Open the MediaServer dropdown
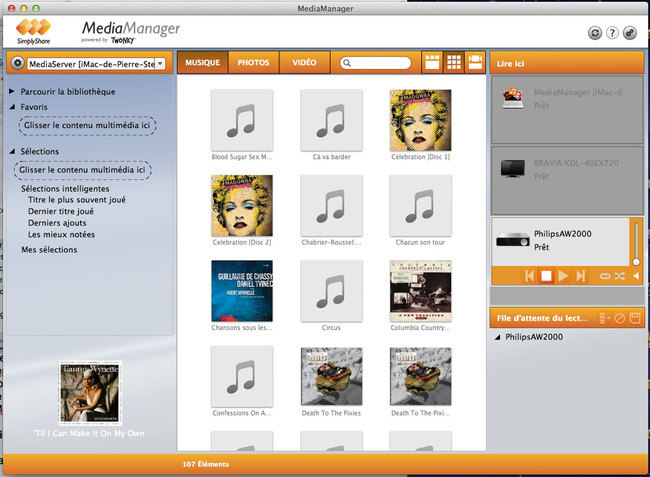650x477 pixels. pos(160,64)
